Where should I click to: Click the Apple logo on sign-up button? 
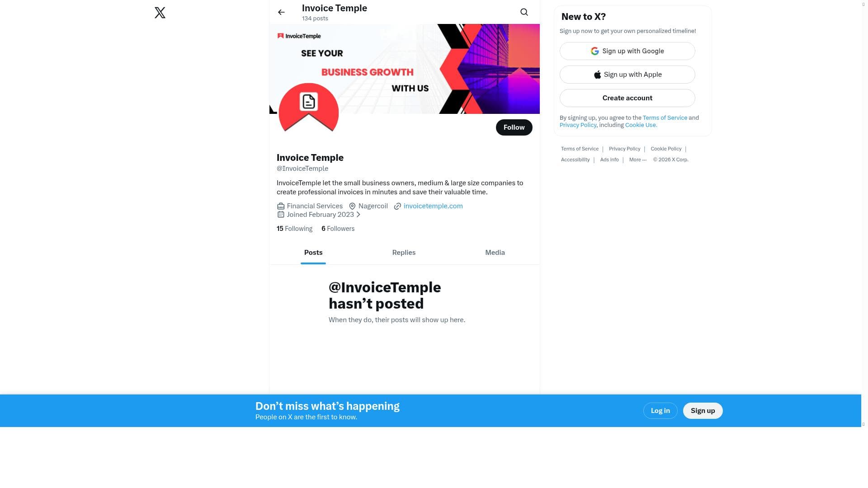coord(597,75)
